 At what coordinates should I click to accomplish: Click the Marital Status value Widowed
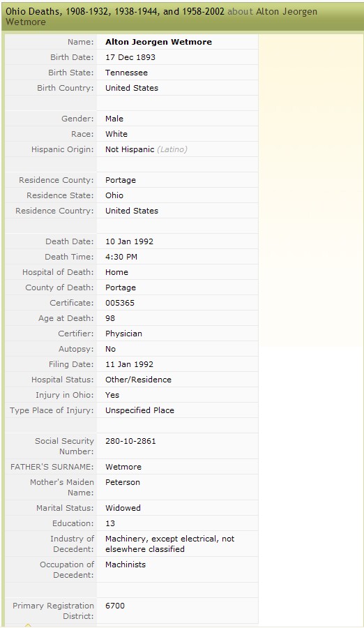click(x=123, y=508)
